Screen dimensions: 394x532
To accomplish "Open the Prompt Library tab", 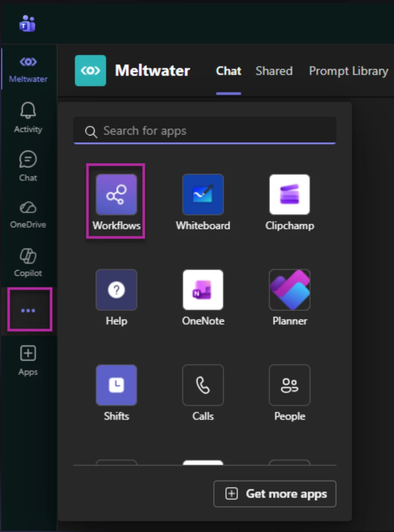I will tap(348, 71).
